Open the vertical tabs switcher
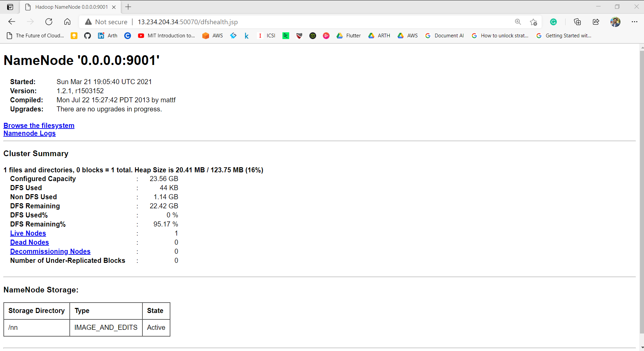Viewport: 644px width, 351px height. click(x=10, y=7)
